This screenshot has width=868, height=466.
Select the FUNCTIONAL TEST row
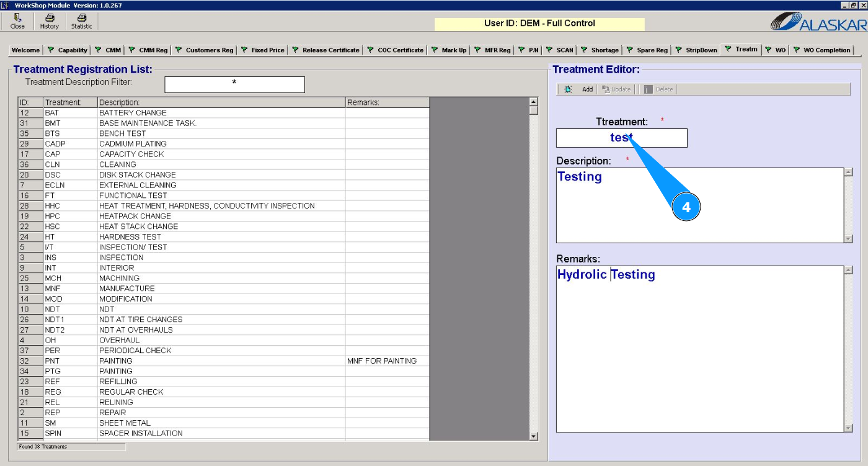[224, 195]
